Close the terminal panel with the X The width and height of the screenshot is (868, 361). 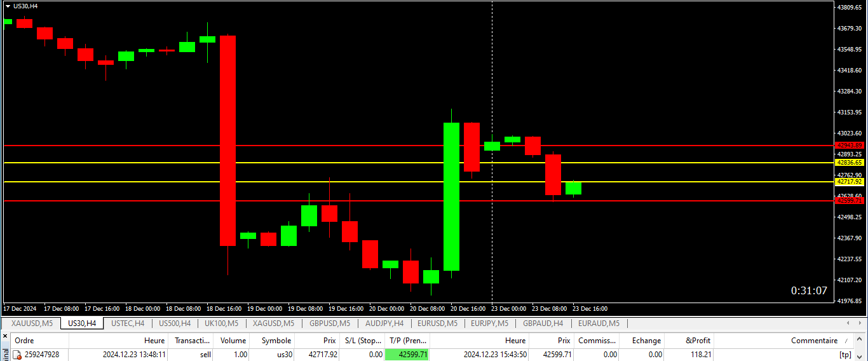click(5, 336)
